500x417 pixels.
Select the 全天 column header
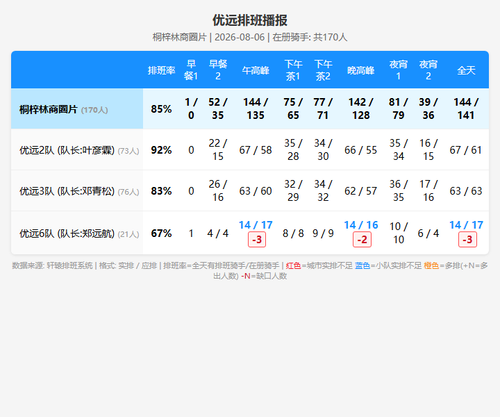pyautogui.click(x=466, y=70)
